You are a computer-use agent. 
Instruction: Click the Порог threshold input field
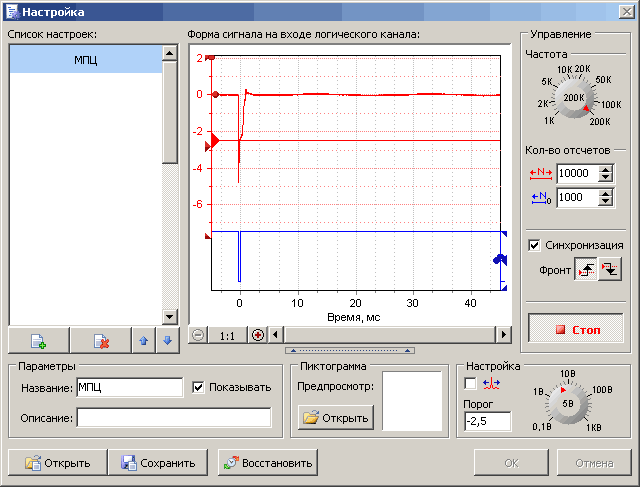pos(487,422)
